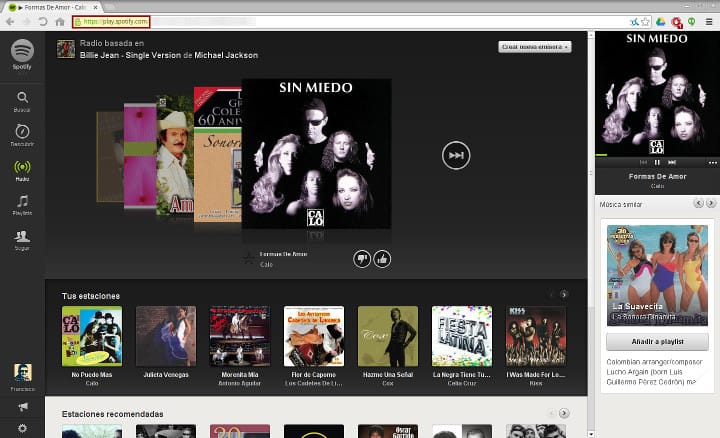Give thumbs down to Formas De Amor
Screen dimensions: 720x438
point(362,259)
